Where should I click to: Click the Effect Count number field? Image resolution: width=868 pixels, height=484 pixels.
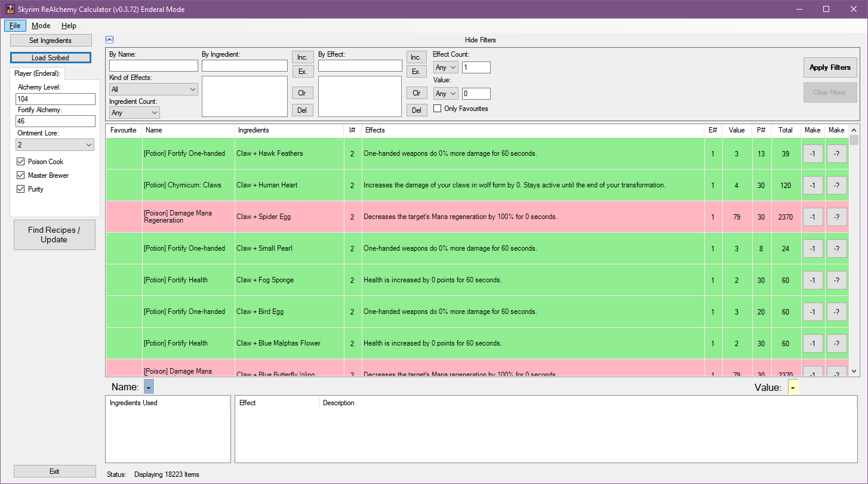(x=476, y=67)
